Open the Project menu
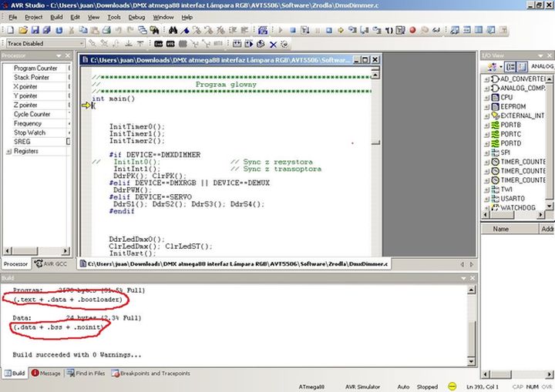This screenshot has width=555, height=392. click(x=34, y=17)
